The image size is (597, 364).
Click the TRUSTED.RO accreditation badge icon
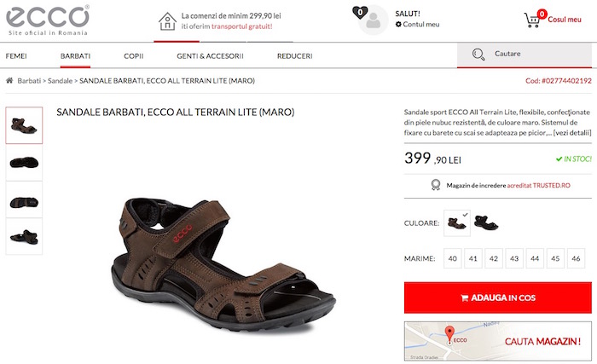click(436, 185)
